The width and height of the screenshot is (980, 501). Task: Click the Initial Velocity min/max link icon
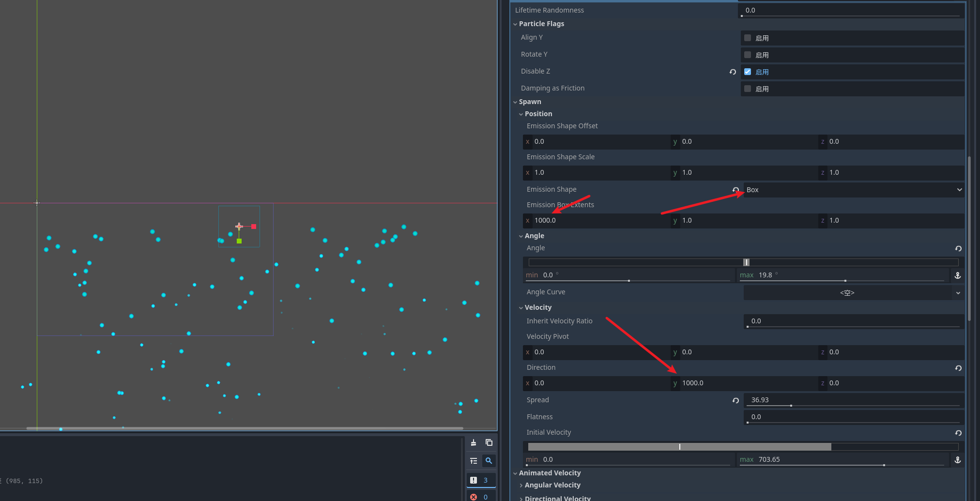click(958, 460)
